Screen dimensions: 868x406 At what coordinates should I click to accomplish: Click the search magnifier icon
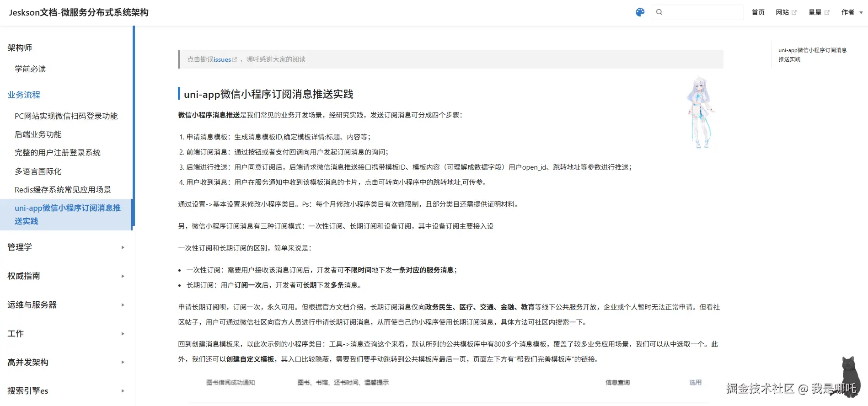[659, 12]
